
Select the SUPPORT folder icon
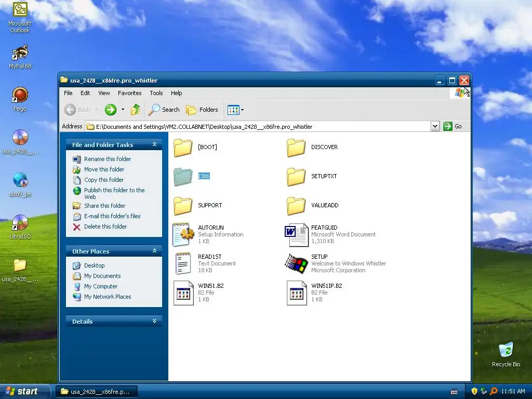point(183,206)
